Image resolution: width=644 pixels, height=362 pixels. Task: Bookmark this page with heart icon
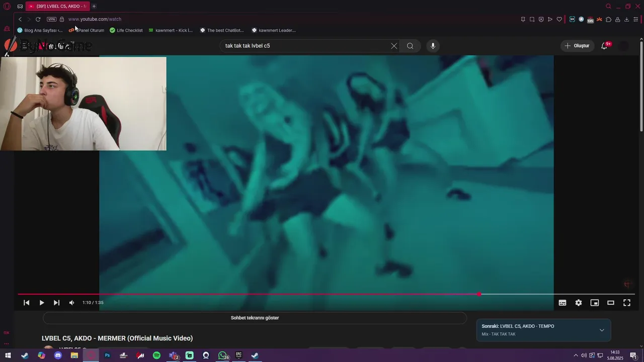[x=559, y=19]
